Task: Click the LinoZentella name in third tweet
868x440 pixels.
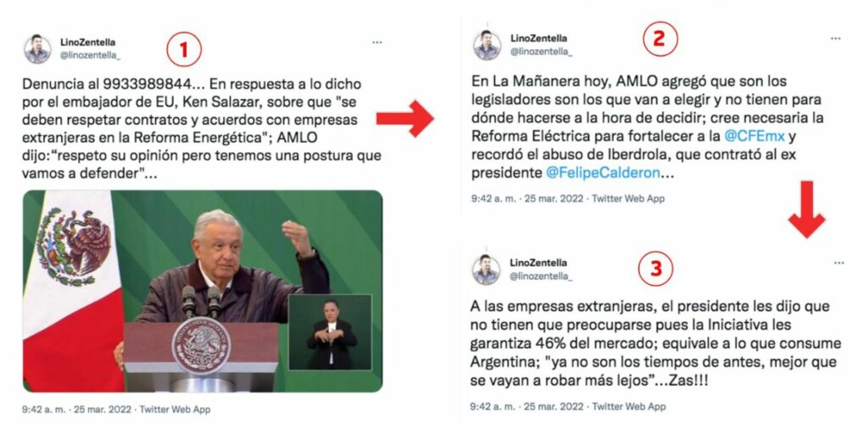Action: click(538, 263)
